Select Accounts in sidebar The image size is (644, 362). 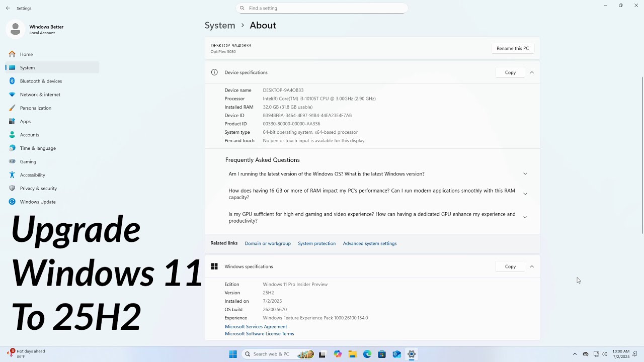(52, 135)
